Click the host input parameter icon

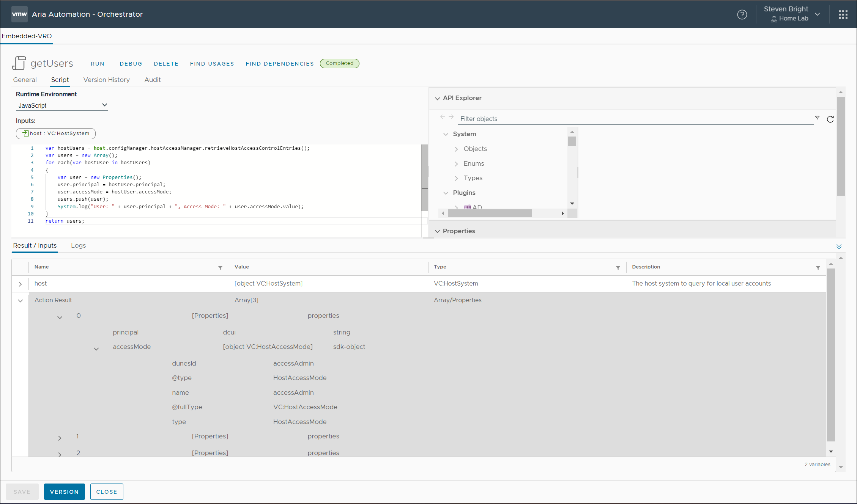[x=25, y=133]
